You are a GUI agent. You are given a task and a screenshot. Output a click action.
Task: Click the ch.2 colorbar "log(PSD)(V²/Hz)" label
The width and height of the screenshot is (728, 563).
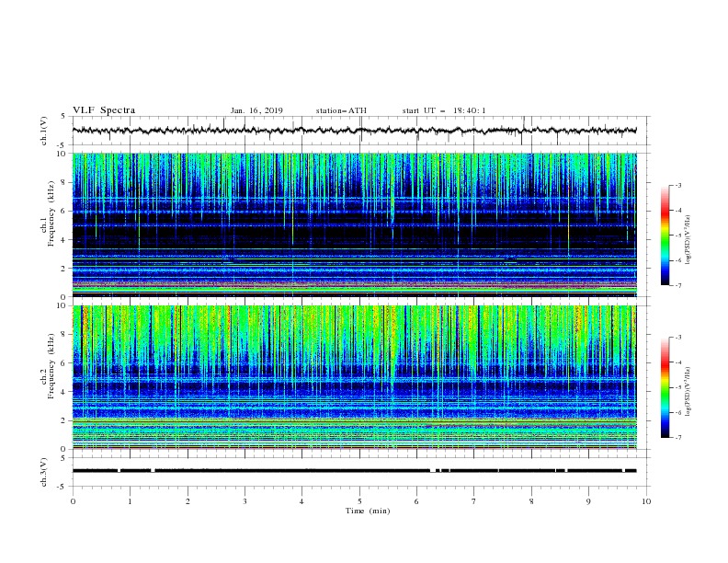[688, 391]
